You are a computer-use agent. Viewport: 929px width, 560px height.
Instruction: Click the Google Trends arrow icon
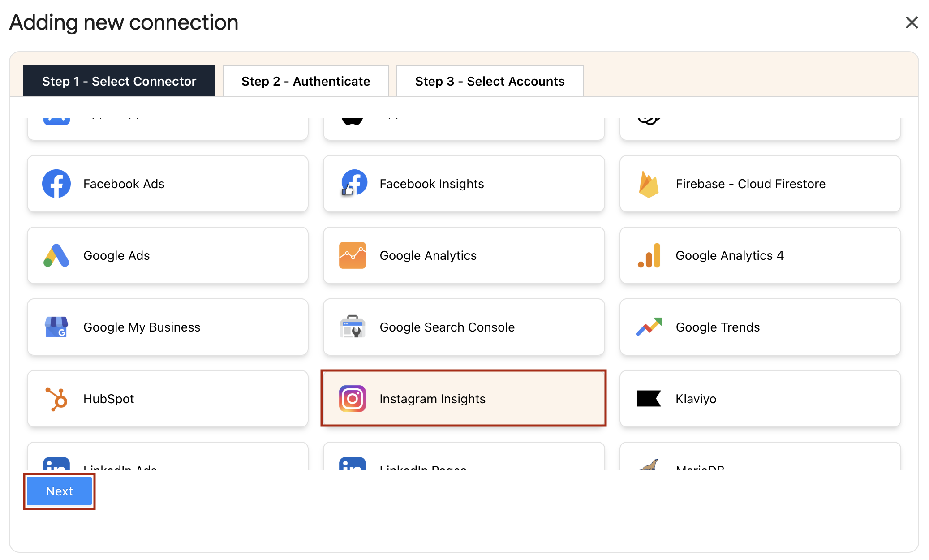[649, 327]
